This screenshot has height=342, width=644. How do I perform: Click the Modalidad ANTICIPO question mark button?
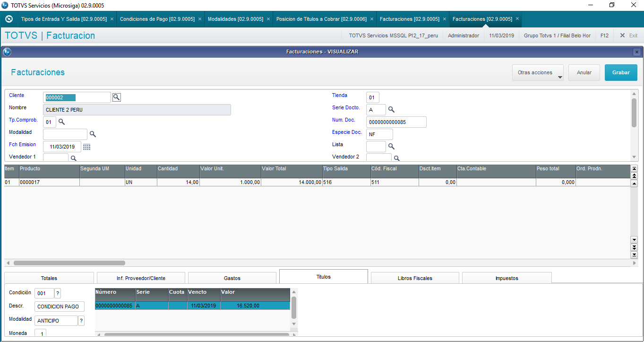(81, 321)
